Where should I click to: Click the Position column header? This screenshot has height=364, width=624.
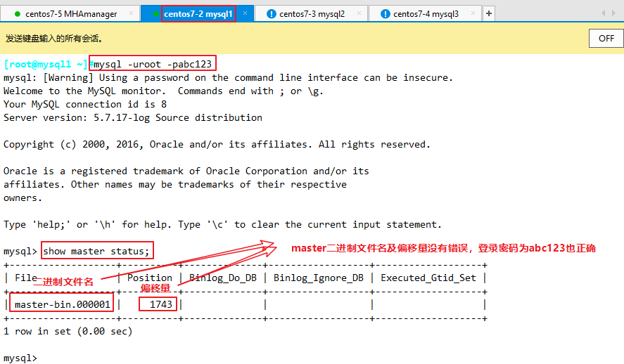tap(150, 278)
